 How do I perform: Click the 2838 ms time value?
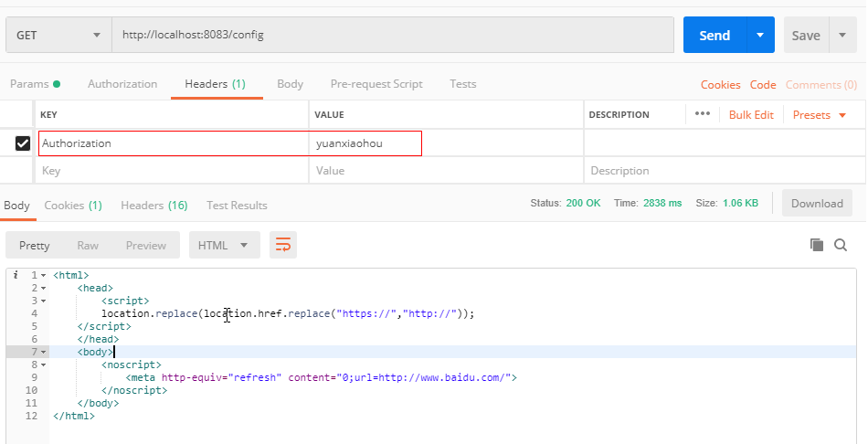662,203
